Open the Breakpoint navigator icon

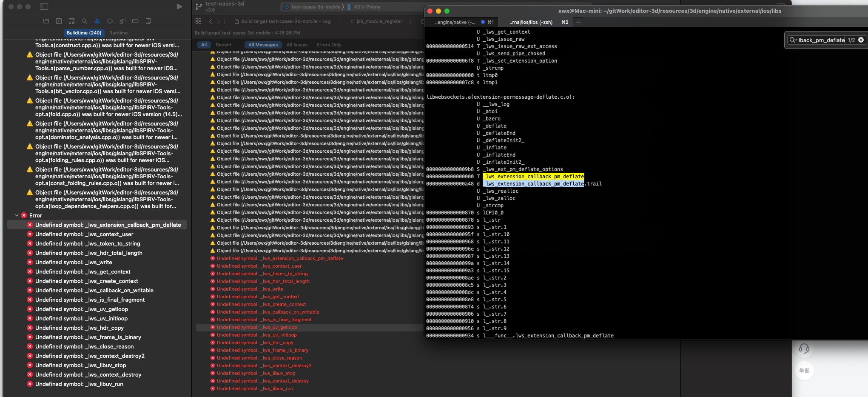135,21
